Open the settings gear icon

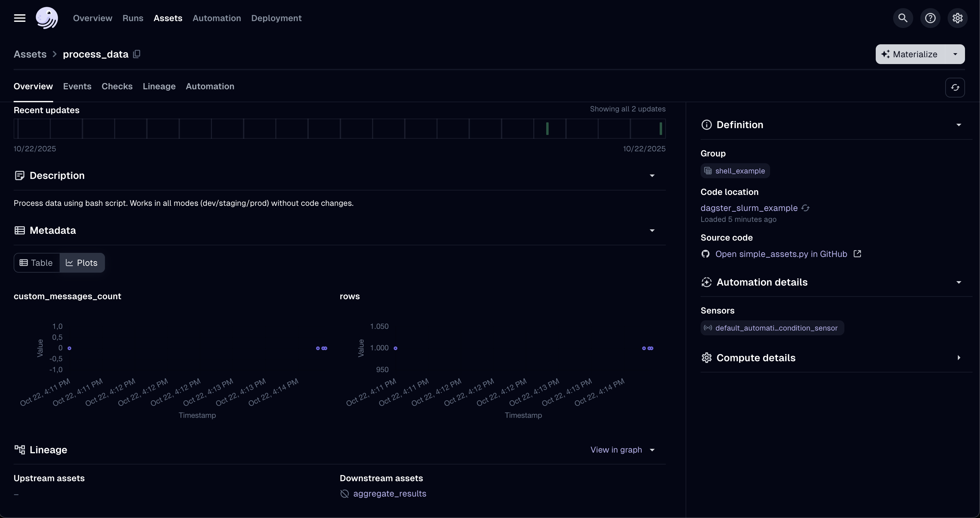[957, 18]
